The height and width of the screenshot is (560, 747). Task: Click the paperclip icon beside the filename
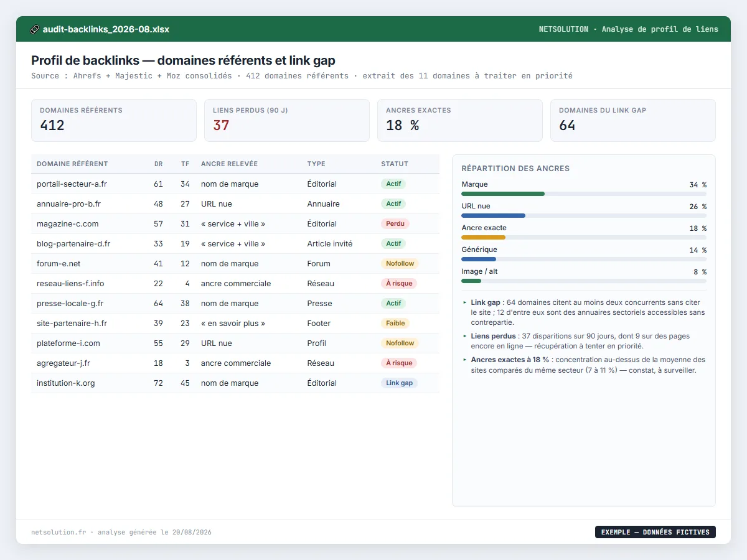coord(35,29)
